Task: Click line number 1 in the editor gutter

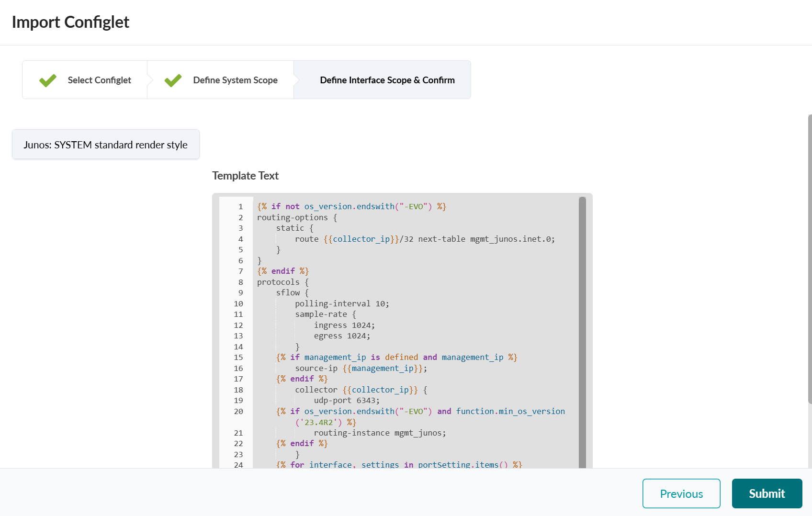Action: pos(240,207)
